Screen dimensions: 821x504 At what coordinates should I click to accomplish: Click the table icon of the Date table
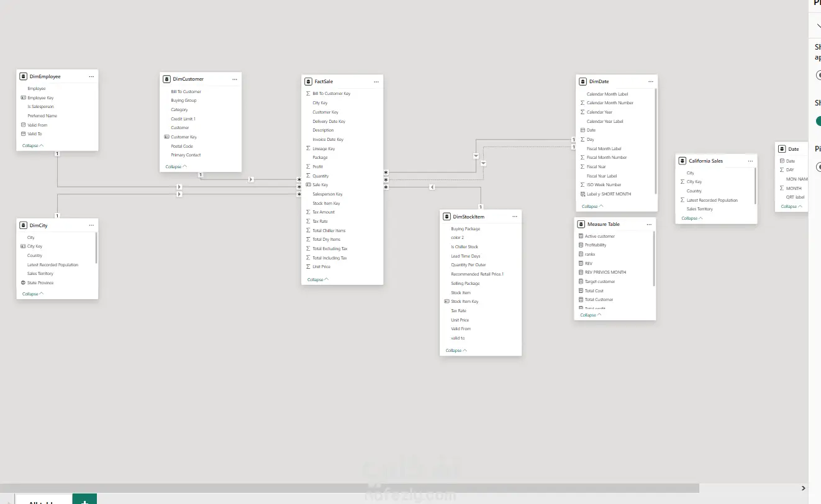(x=782, y=149)
